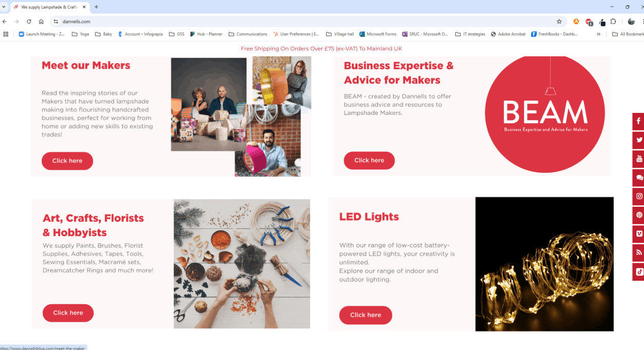This screenshot has width=644, height=350.
Task: Open the Facebook social sidebar icon
Action: coord(638,122)
